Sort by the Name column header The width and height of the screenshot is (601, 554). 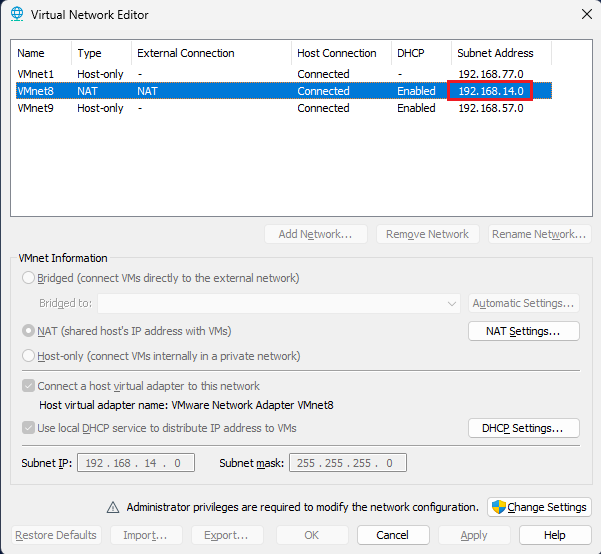tap(32, 53)
